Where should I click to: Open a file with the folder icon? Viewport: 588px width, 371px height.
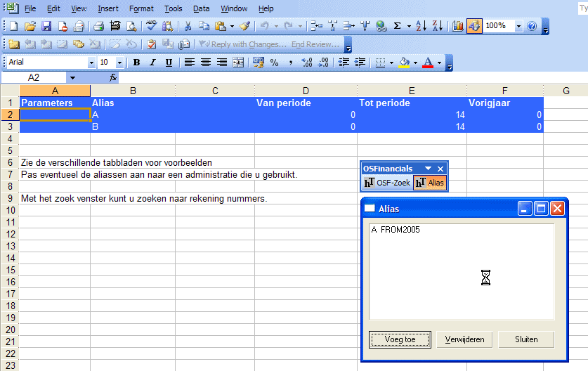(30, 26)
